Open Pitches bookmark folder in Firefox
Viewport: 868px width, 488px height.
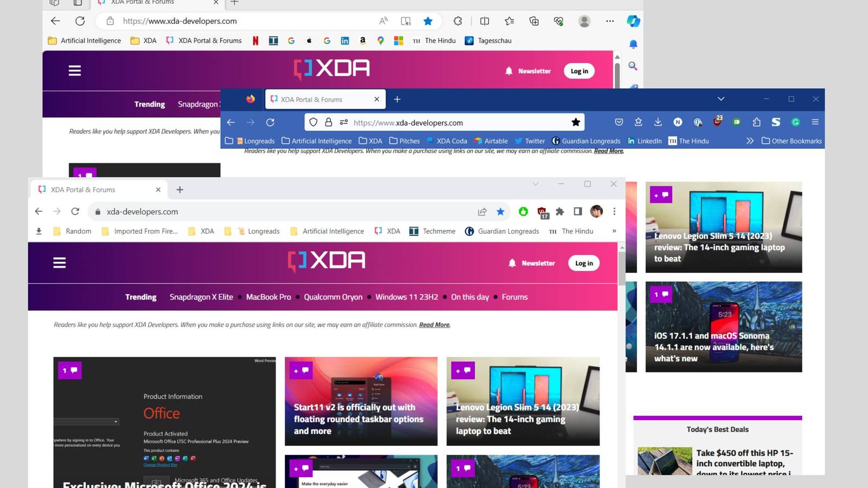(x=405, y=141)
